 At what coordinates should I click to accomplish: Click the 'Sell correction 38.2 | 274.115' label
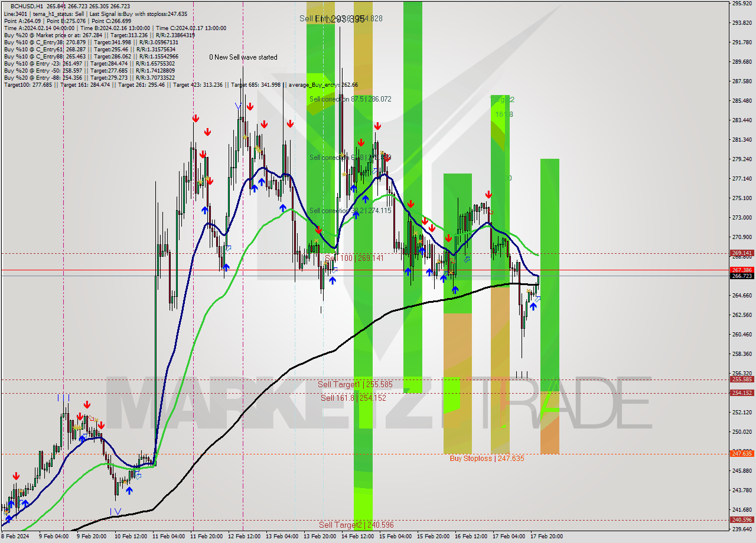click(350, 211)
